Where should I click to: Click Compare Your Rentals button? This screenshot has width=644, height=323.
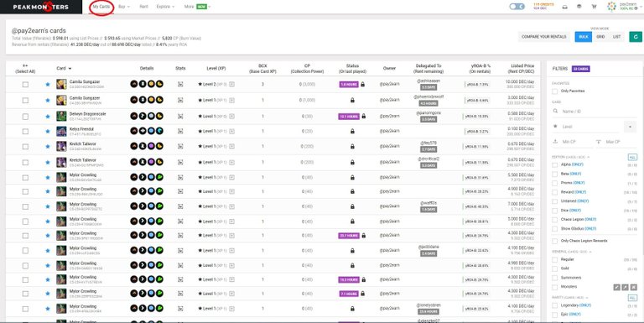pyautogui.click(x=543, y=37)
